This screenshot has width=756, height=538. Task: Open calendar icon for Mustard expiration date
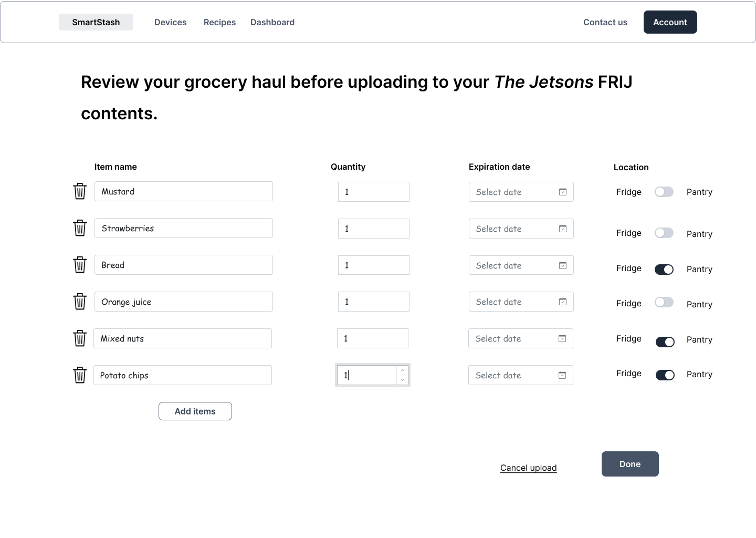[562, 192]
